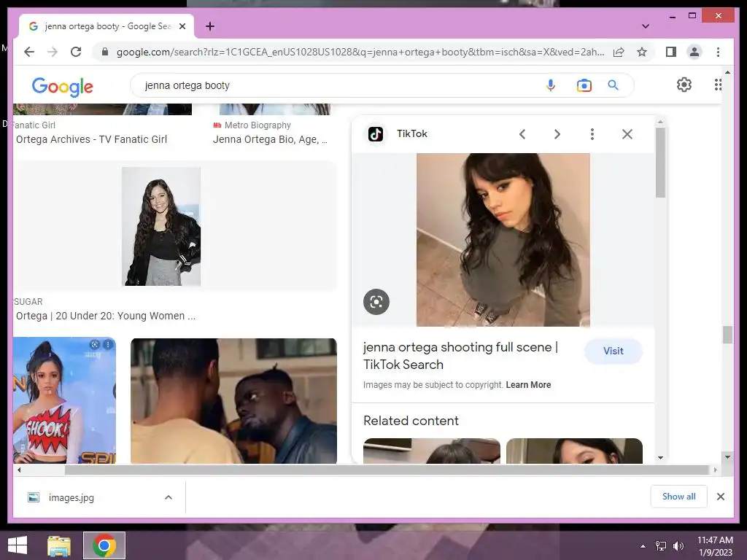747x560 pixels.
Task: Bookmark this tab with the star
Action: click(x=642, y=52)
